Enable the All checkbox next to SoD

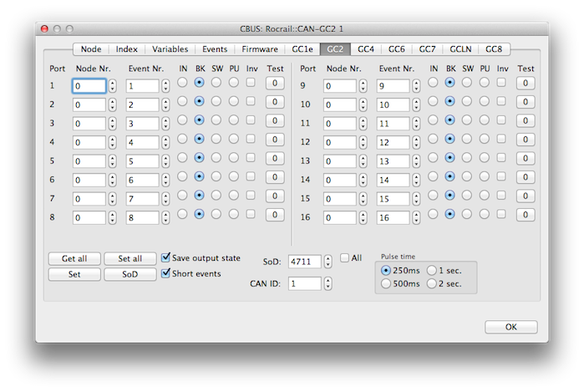point(344,258)
